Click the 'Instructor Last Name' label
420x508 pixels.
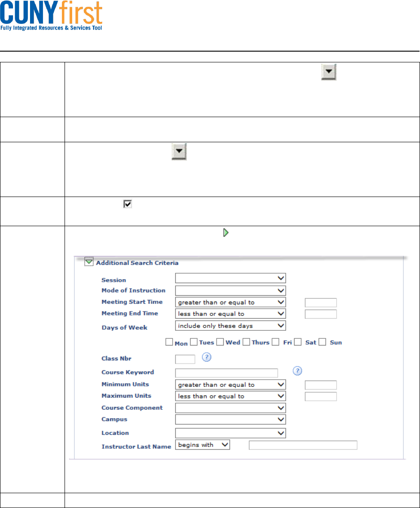point(136,447)
